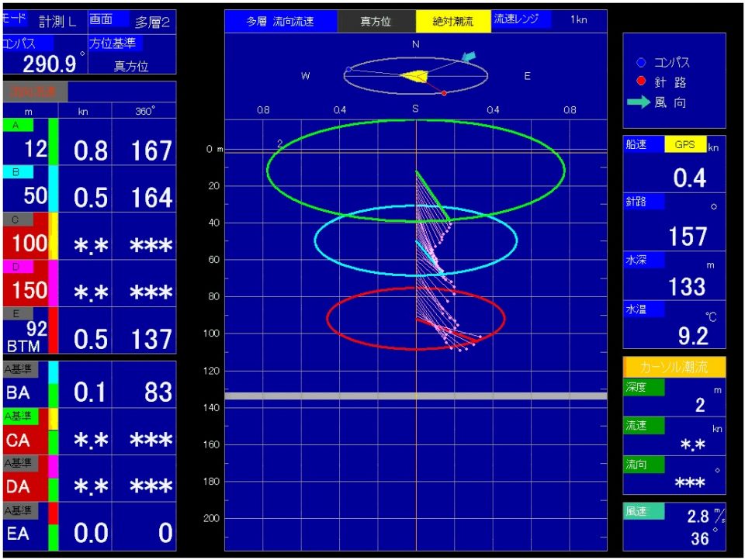The height and width of the screenshot is (560, 745).
Task: Click the CA differential row label
Action: tap(18, 440)
